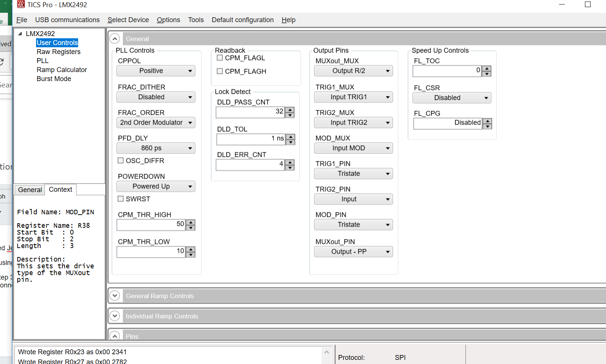This screenshot has width=606, height=364.
Task: Collapse the General section chevron
Action: pyautogui.click(x=115, y=39)
